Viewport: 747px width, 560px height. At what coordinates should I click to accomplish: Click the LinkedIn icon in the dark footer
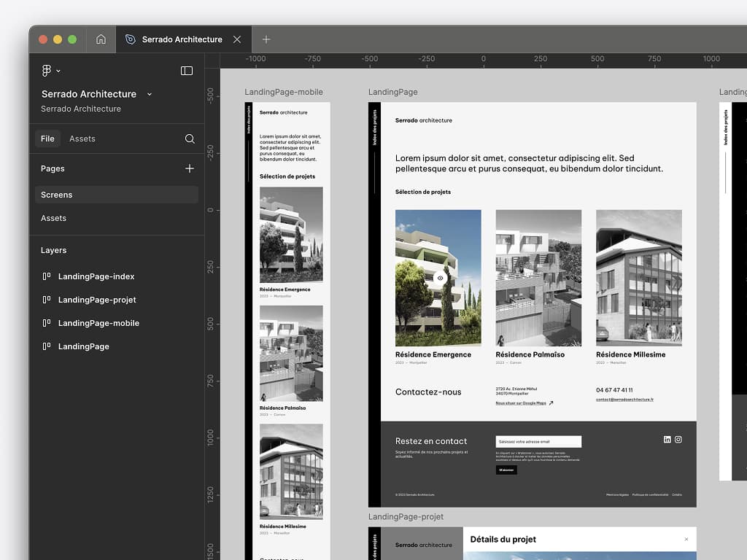click(667, 440)
